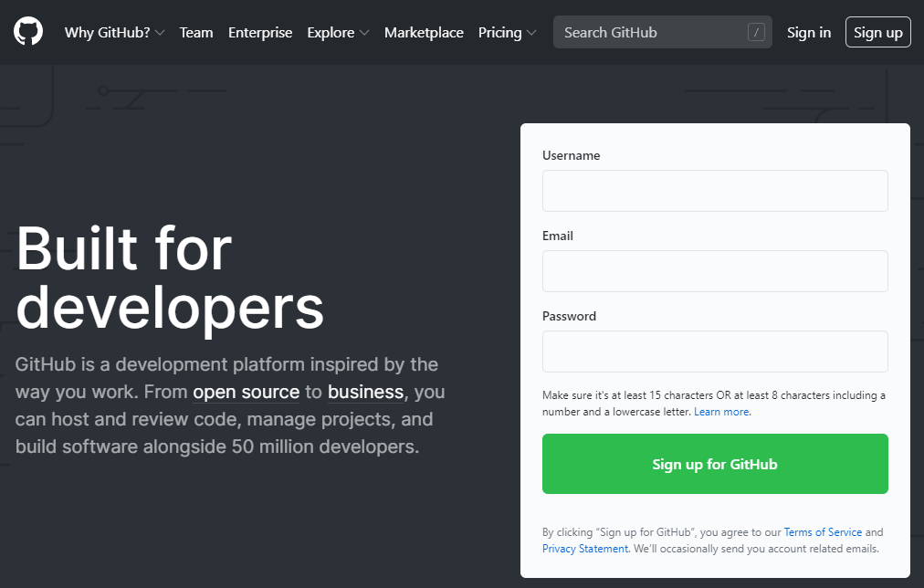This screenshot has width=924, height=588.
Task: Click the Sign up button in the header
Action: coord(877,31)
